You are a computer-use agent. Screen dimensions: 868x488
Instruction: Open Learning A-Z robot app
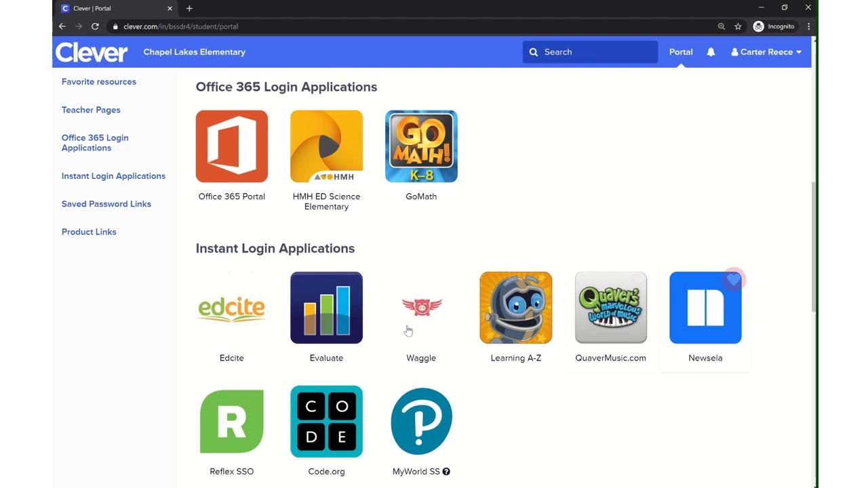coord(515,308)
